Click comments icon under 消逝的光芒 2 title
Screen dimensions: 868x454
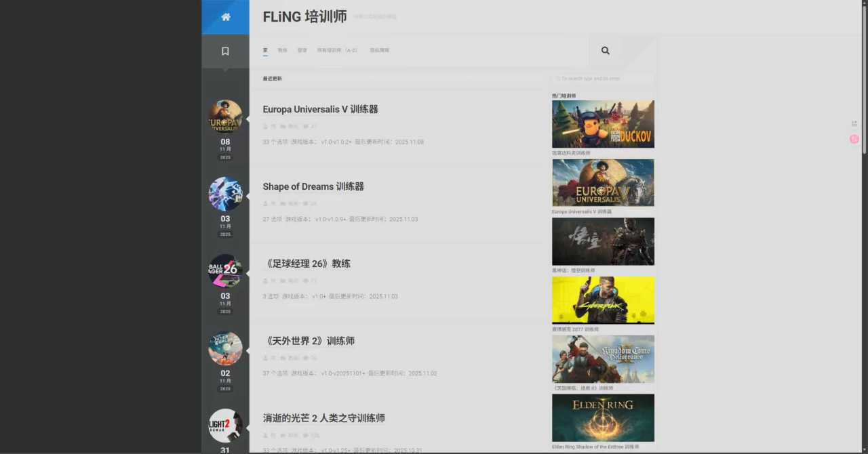[x=305, y=436]
